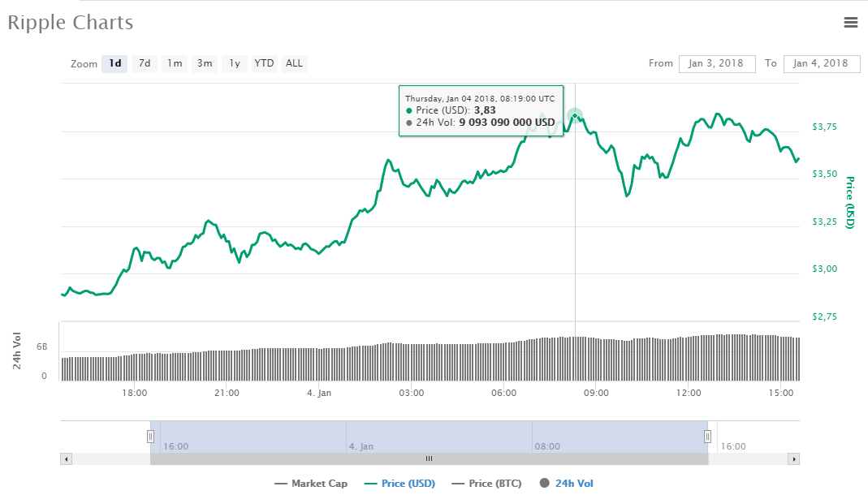Select the 1d zoom range
The width and height of the screenshot is (868, 495).
click(x=114, y=63)
